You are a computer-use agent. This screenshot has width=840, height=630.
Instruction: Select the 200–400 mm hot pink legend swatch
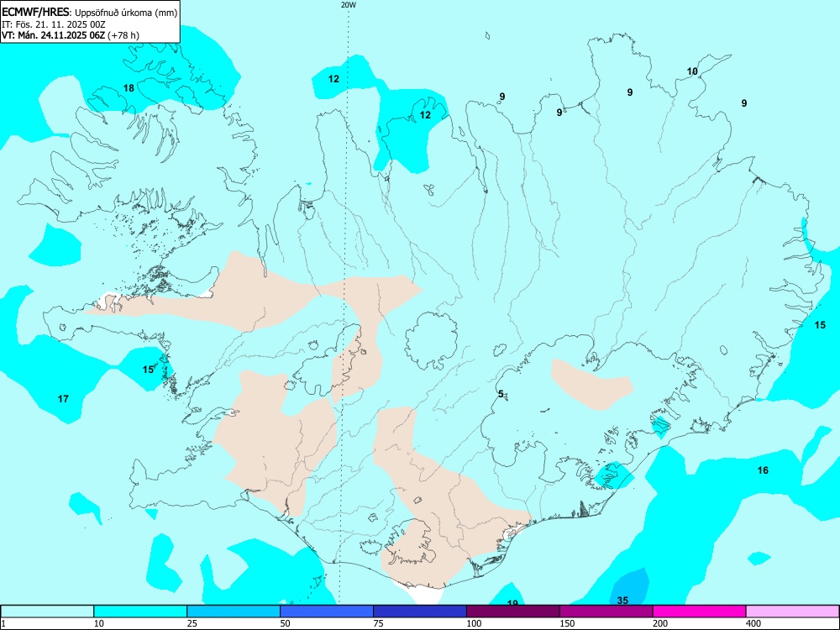point(700,612)
